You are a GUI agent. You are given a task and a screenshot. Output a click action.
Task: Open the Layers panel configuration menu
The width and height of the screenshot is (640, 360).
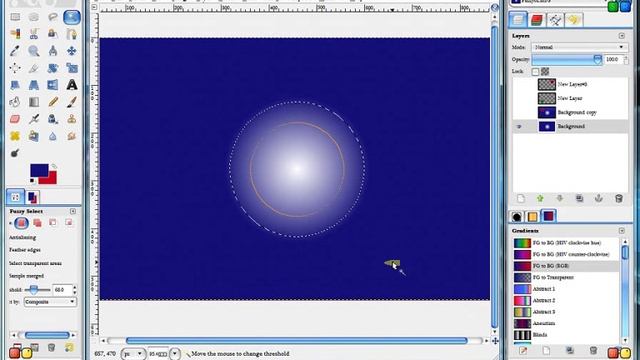click(x=622, y=36)
